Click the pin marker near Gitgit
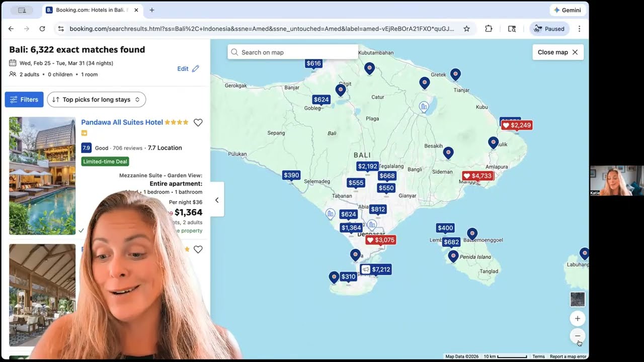This screenshot has width=644, height=362. click(x=341, y=90)
